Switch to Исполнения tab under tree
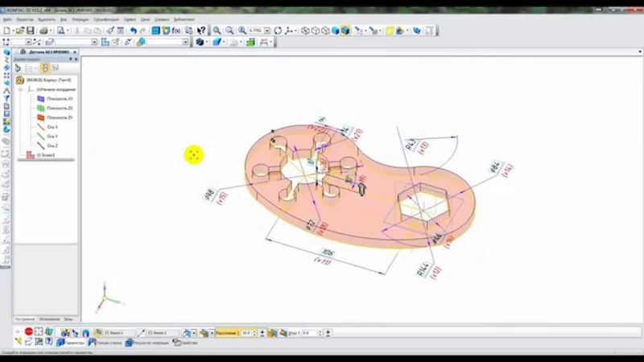 50,319
